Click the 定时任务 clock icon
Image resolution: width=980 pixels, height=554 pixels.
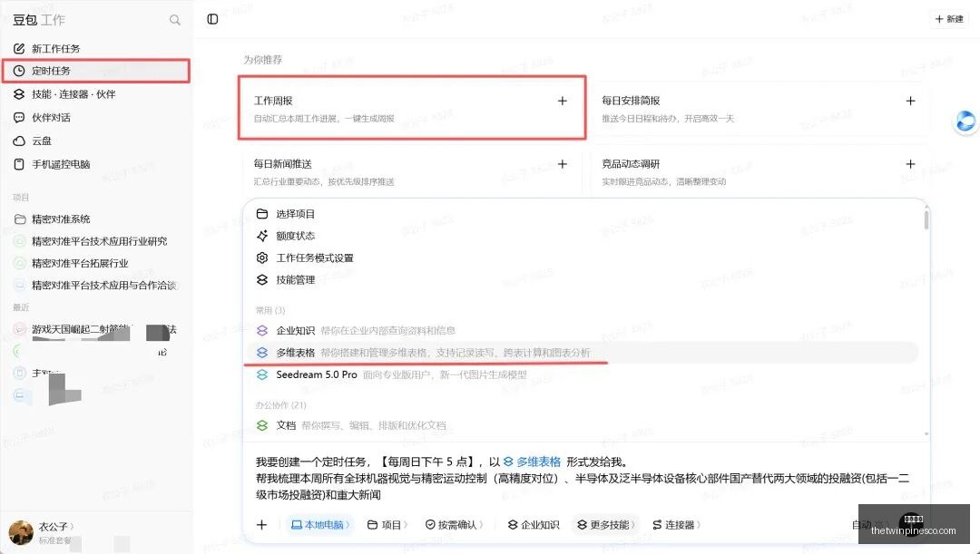tap(19, 72)
